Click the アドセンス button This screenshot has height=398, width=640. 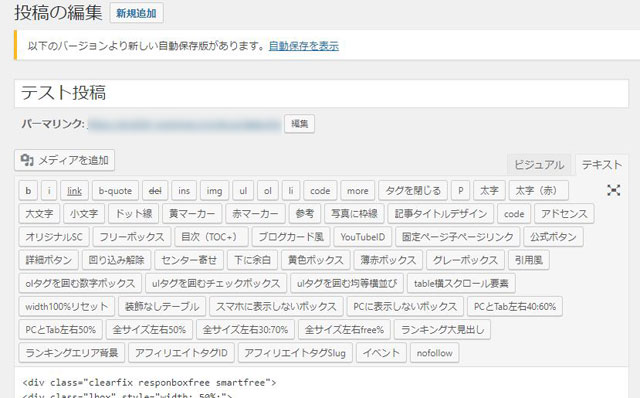564,213
